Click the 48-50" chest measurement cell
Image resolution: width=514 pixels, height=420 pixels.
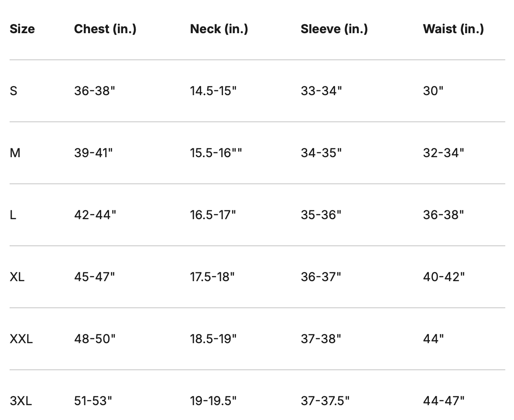pos(95,339)
